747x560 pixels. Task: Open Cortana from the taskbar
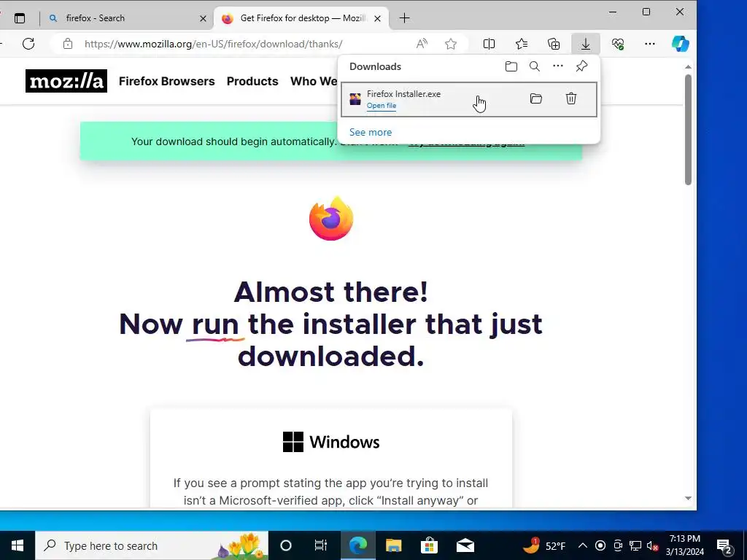pos(286,545)
